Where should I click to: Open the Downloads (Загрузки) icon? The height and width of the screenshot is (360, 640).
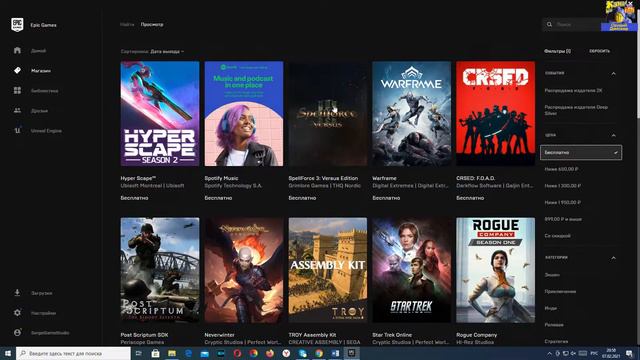pos(17,293)
